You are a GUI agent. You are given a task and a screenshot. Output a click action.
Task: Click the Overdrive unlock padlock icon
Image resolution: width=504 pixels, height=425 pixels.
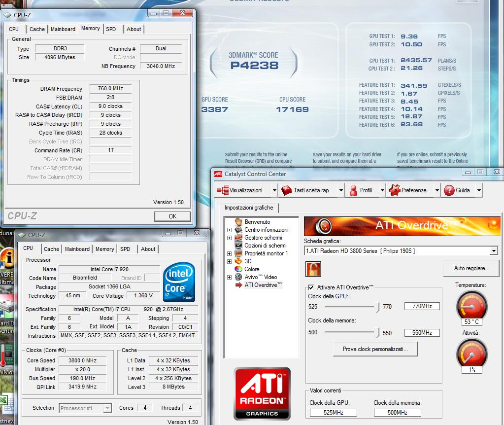[x=313, y=269]
